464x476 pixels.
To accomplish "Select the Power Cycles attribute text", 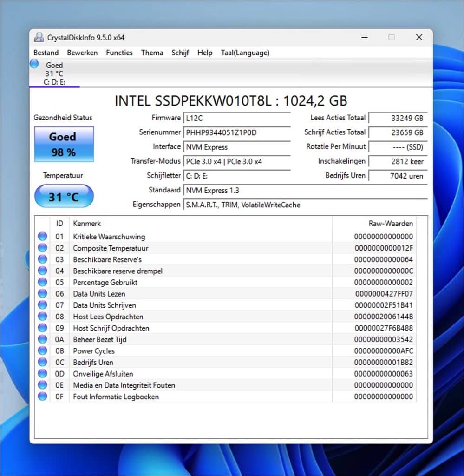I will [x=94, y=351].
